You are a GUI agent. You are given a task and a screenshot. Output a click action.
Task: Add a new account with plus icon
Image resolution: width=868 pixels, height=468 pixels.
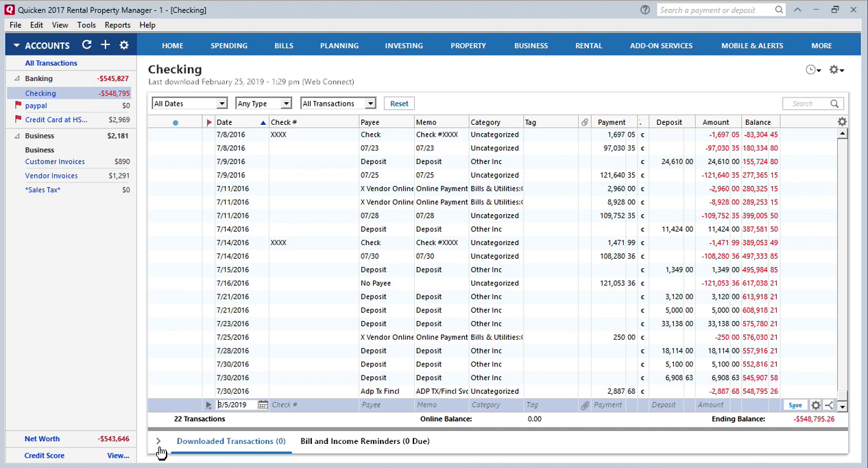click(105, 45)
